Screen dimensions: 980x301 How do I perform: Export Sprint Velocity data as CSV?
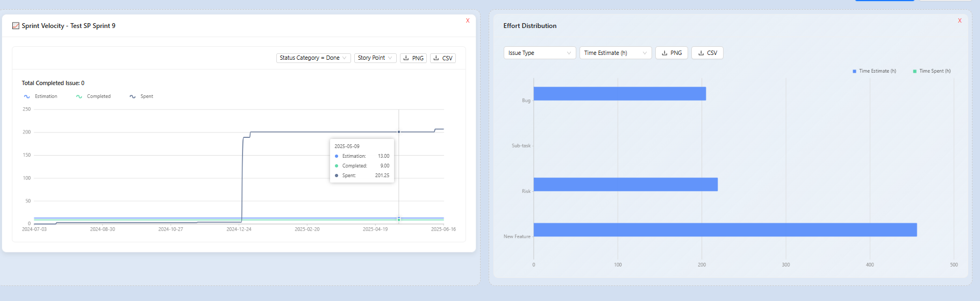(443, 58)
